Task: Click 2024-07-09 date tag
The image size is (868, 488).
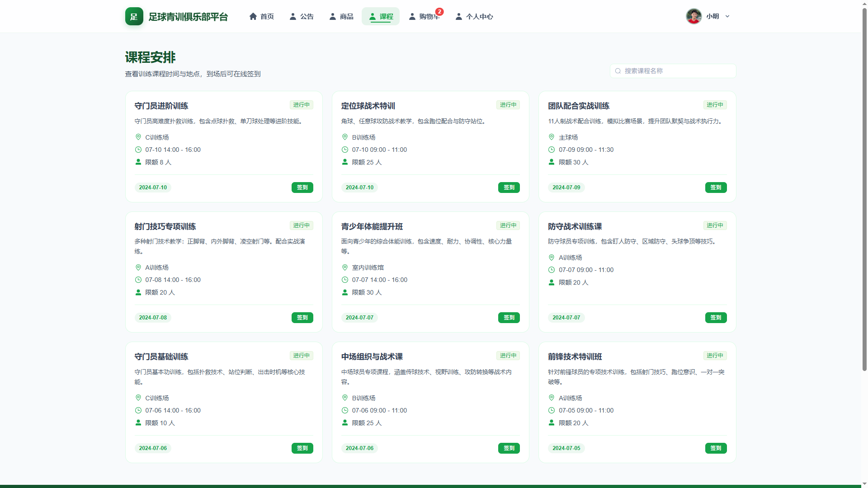Action: pyautogui.click(x=566, y=188)
